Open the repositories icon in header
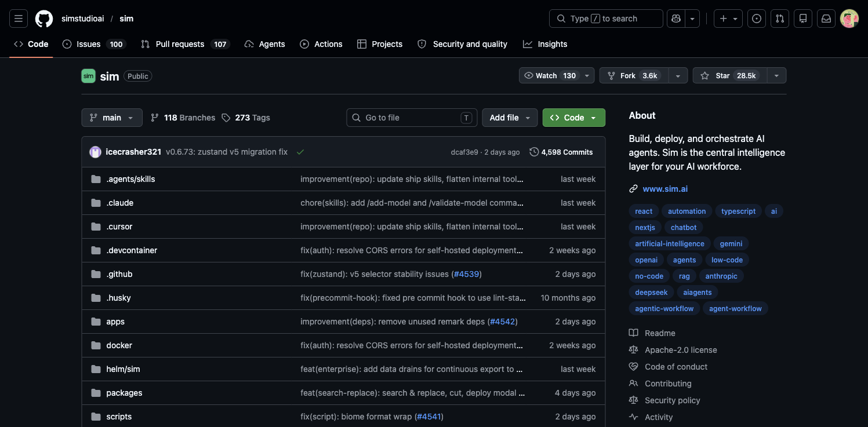The height and width of the screenshot is (427, 868). coord(803,19)
